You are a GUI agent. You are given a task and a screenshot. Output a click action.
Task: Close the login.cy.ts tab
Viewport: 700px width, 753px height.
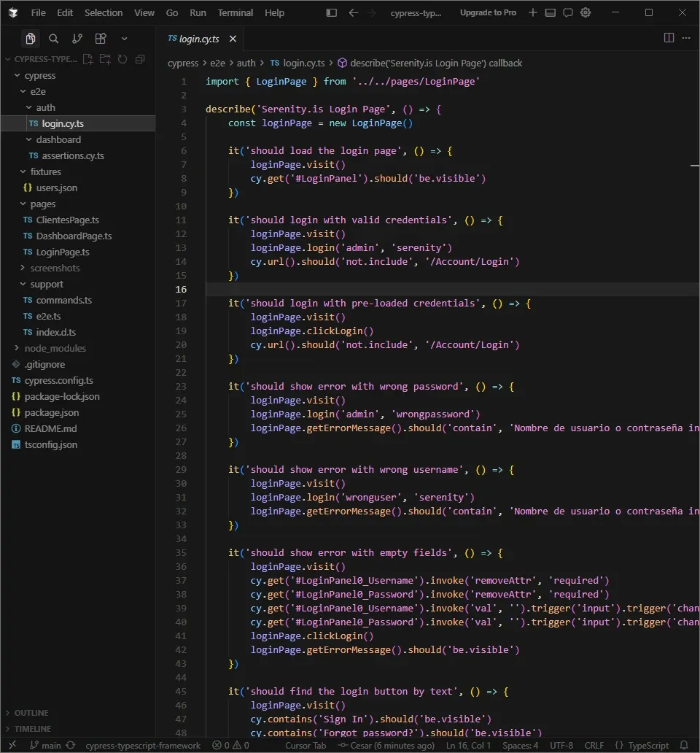pyautogui.click(x=233, y=39)
